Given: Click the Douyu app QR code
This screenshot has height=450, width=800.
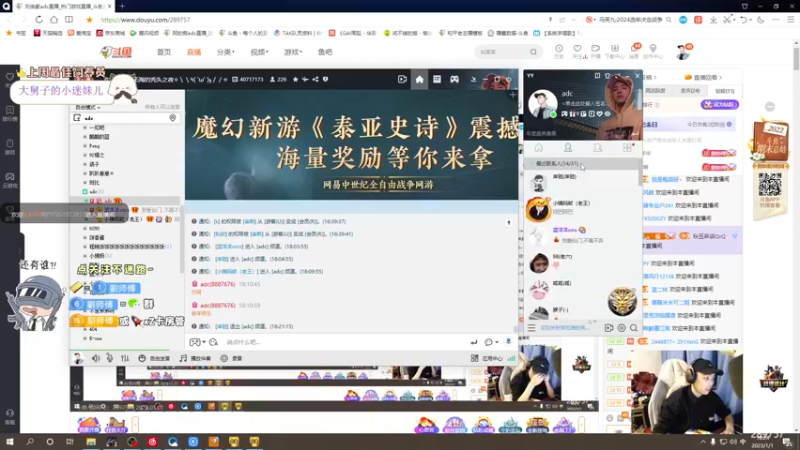Looking at the screenshot, I should coord(770,184).
